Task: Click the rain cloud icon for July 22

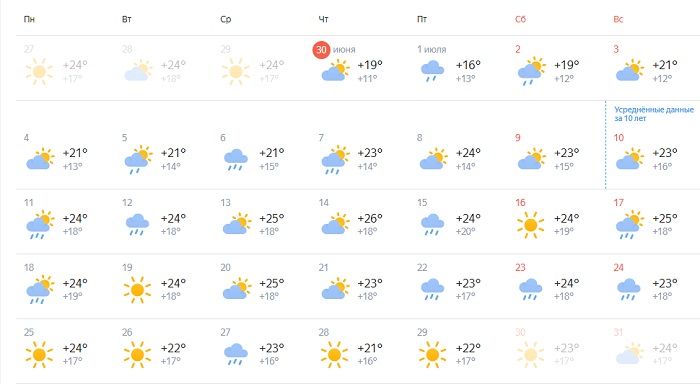Action: [432, 289]
